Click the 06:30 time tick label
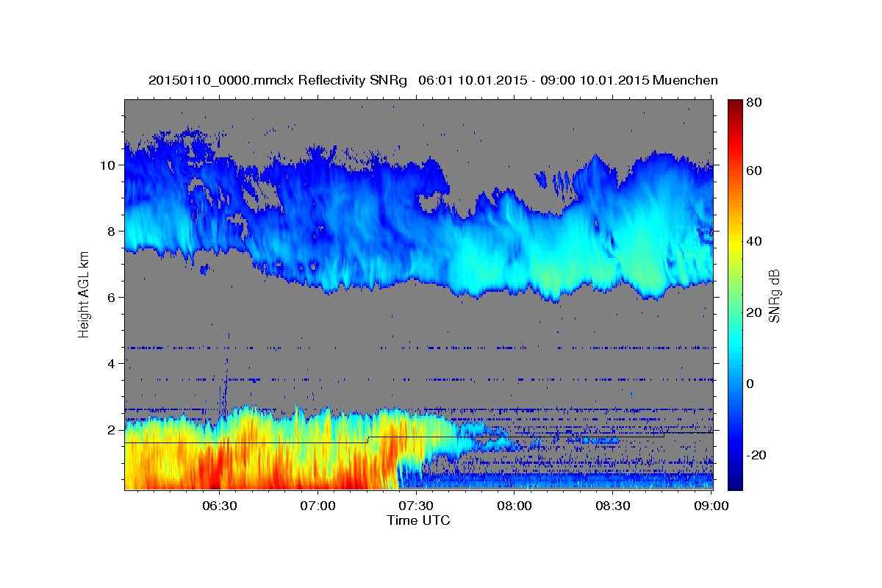 coord(219,506)
